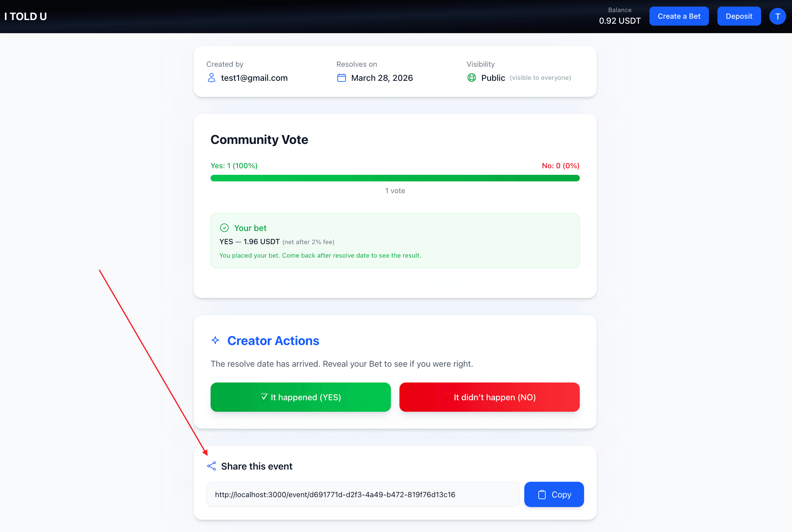The width and height of the screenshot is (792, 532).
Task: Click the calendar icon beside March 28, 2026
Action: (341, 78)
